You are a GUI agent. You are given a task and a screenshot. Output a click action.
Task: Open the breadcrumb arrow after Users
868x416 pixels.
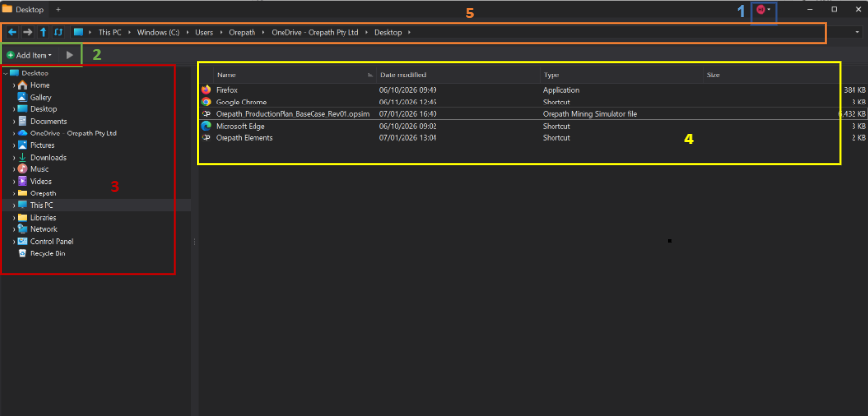[222, 33]
